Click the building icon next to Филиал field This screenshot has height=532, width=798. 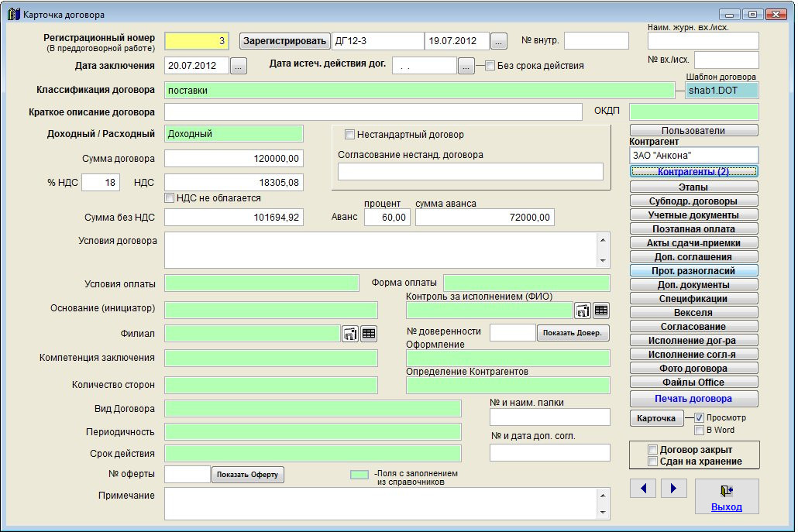coord(350,334)
